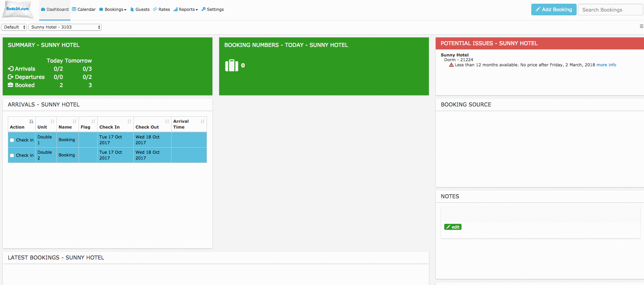Open the hamburger menu icon at top right

click(x=641, y=26)
